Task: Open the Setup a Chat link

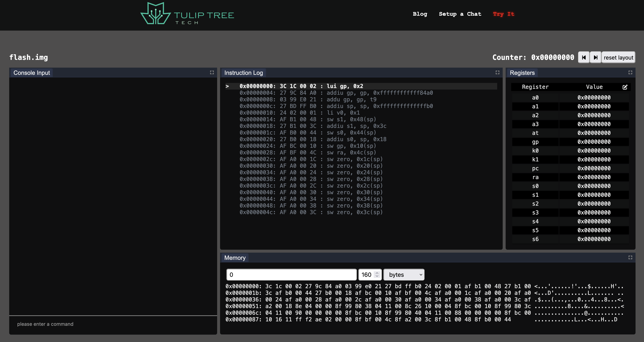Action: (460, 14)
